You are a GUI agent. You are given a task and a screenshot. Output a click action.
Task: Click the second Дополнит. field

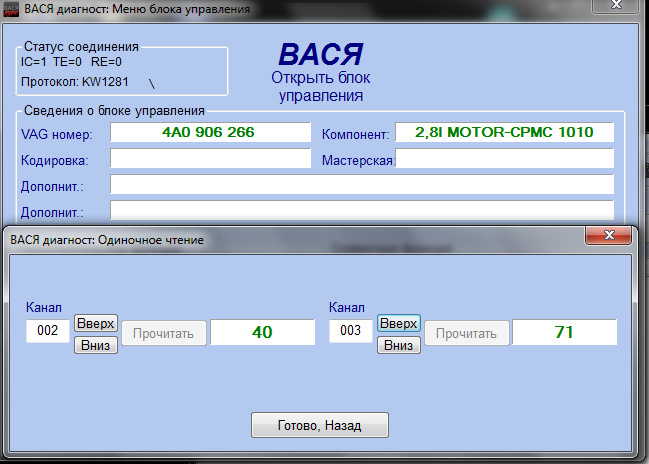(x=362, y=210)
